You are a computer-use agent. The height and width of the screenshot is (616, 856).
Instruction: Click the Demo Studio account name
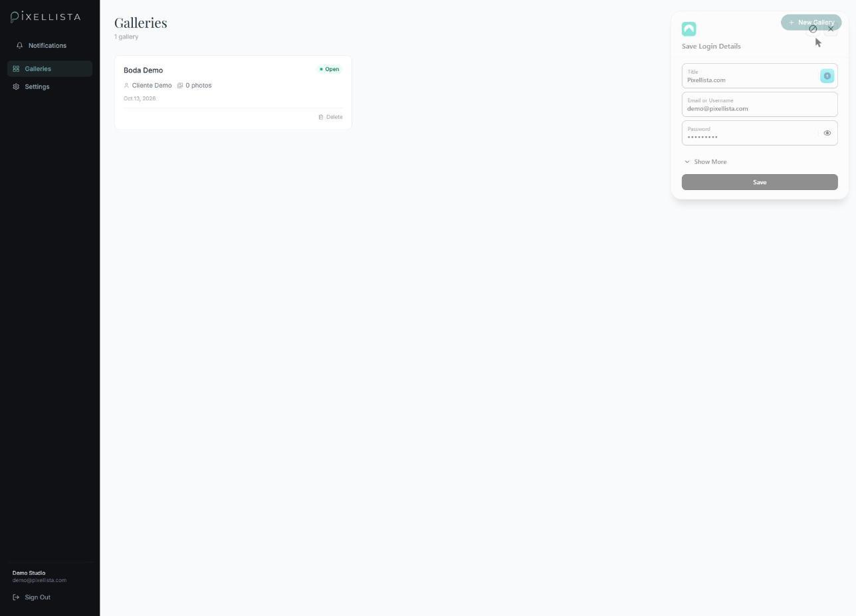click(x=29, y=573)
